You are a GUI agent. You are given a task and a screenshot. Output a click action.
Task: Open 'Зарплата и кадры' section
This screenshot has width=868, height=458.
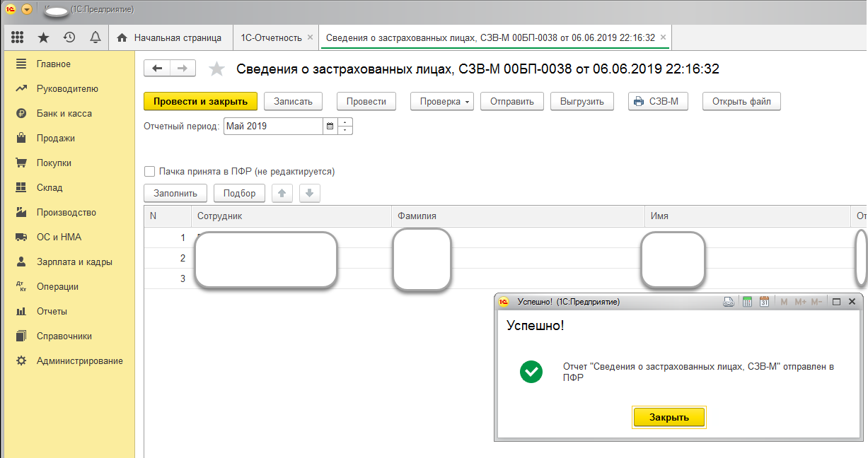(x=74, y=262)
